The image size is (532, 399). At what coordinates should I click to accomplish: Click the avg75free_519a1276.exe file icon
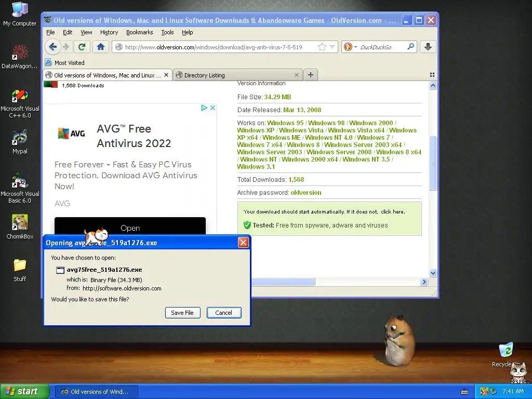coord(60,270)
